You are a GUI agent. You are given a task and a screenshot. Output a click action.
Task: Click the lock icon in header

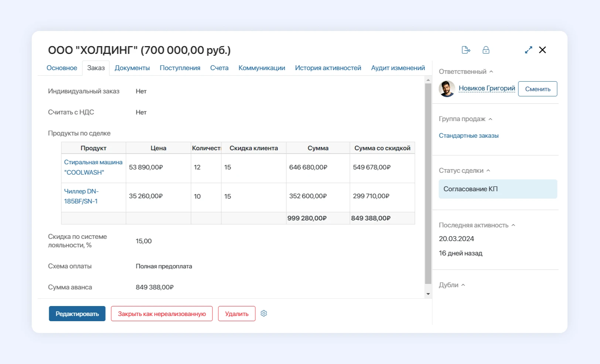(x=486, y=50)
